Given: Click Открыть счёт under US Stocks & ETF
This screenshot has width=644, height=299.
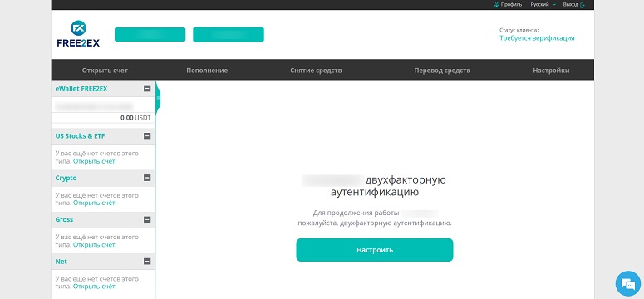Looking at the screenshot, I should pyautogui.click(x=95, y=161).
